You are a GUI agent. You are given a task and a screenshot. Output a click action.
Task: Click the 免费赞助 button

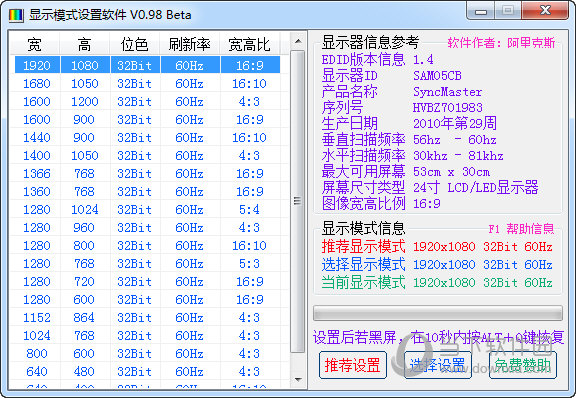(522, 365)
